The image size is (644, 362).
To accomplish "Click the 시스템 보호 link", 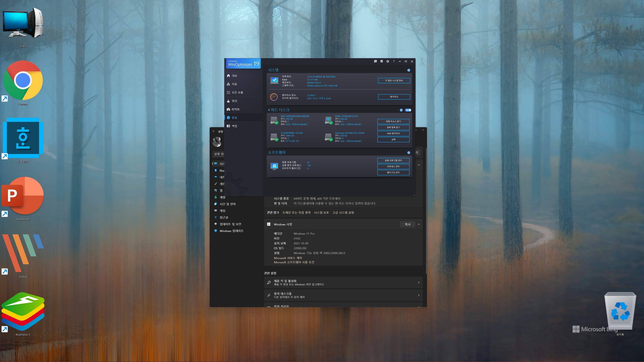I will 321,213.
